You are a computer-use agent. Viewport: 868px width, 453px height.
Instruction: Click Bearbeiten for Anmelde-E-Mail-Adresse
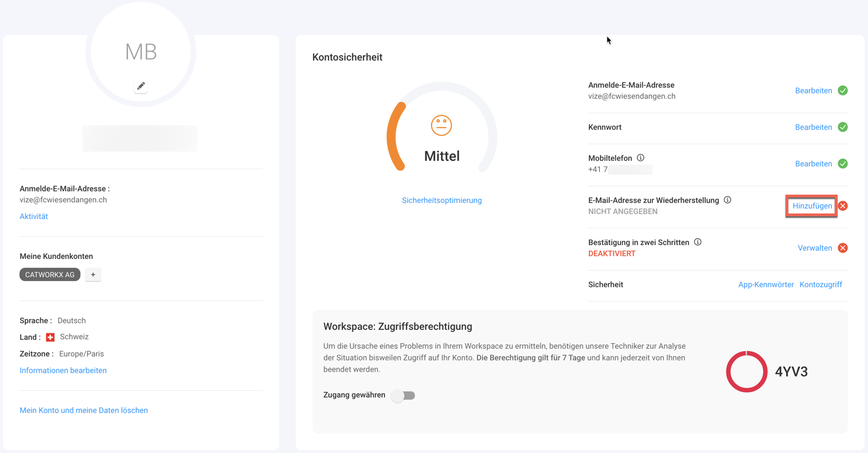813,91
